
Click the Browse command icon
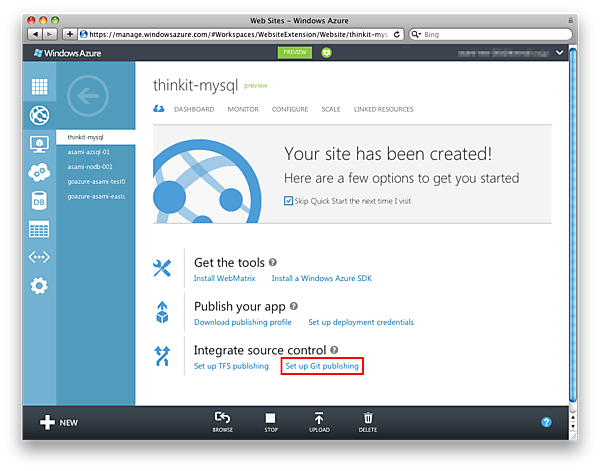point(223,422)
